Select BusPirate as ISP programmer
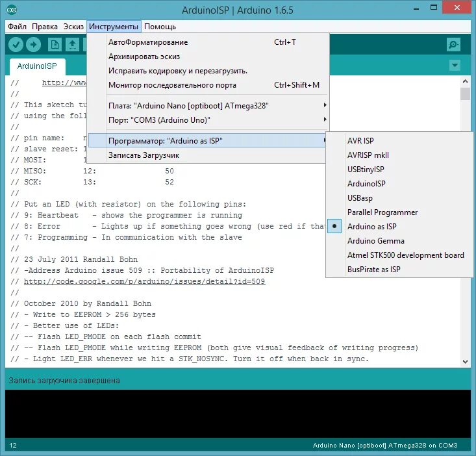Screen dimensions: 476x456 [399, 270]
